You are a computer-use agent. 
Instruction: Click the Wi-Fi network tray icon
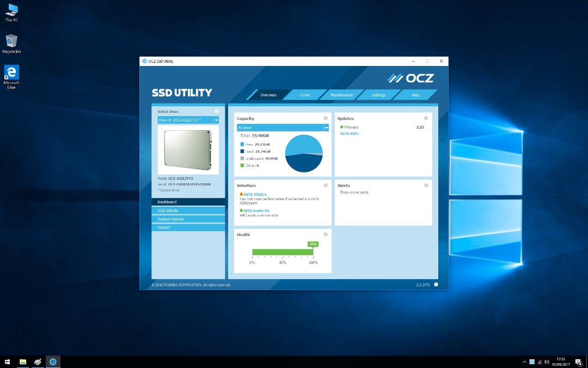pyautogui.click(x=540, y=362)
